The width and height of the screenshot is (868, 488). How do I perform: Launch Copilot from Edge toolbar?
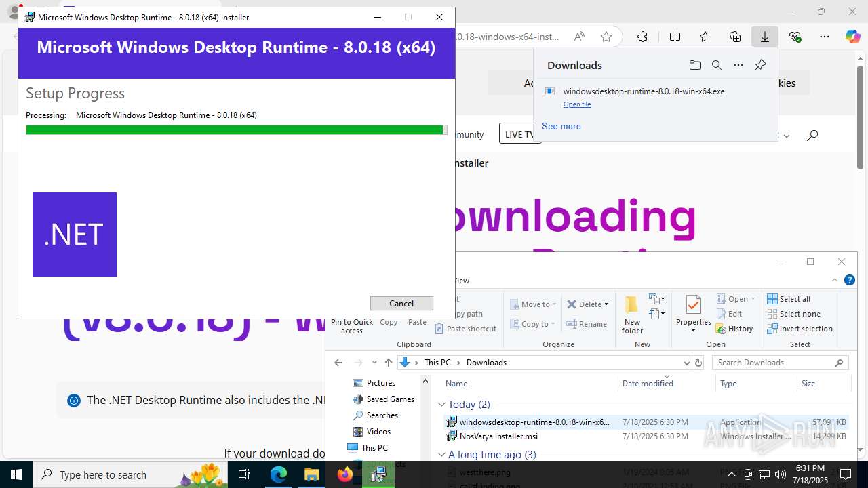click(x=852, y=37)
